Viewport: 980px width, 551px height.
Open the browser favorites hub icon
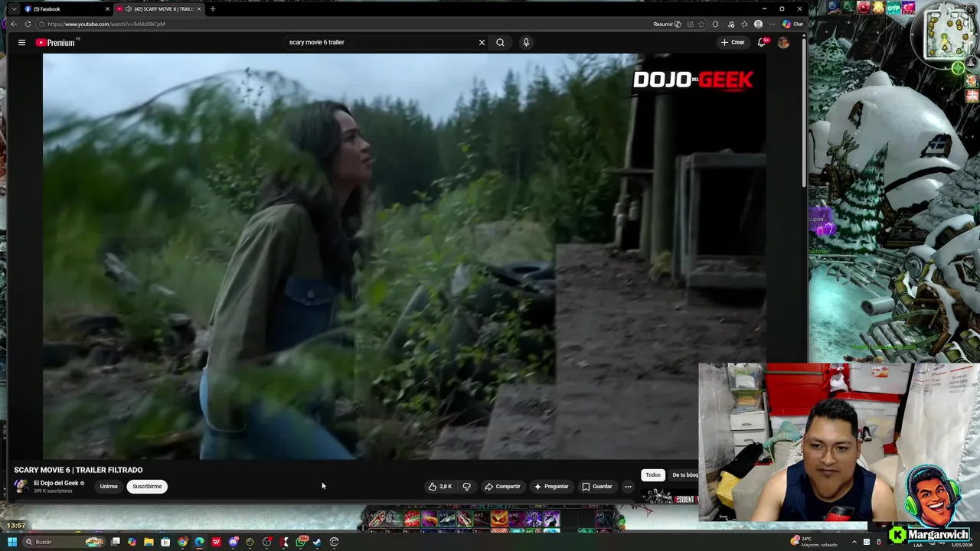point(744,24)
